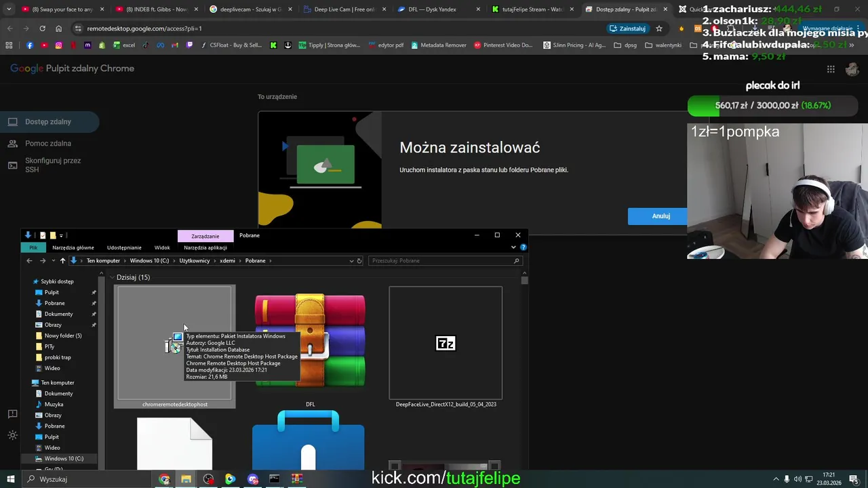Click the properties icon in Explorer title bar
868x488 pixels.
(x=43, y=235)
